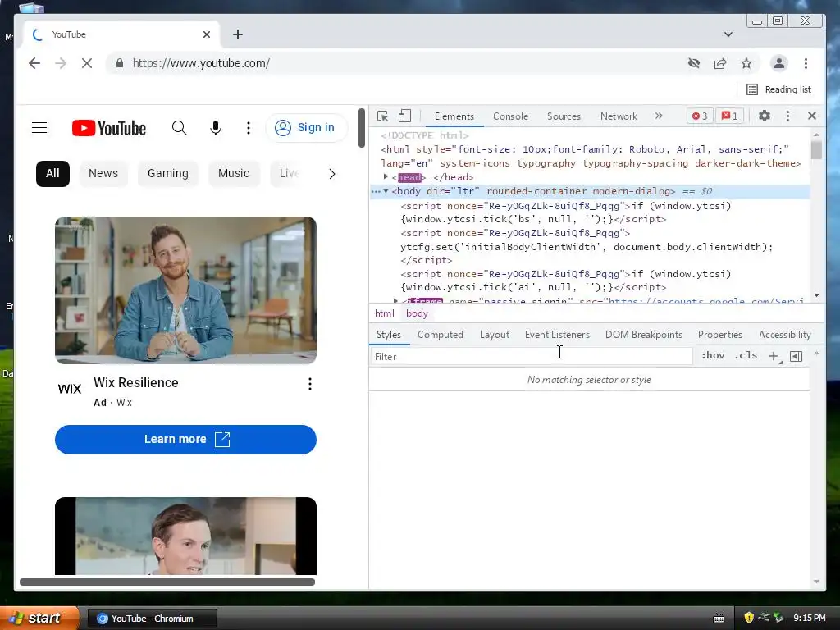Click the crossed-eye tracking protection icon
The height and width of the screenshot is (630, 840).
point(694,63)
